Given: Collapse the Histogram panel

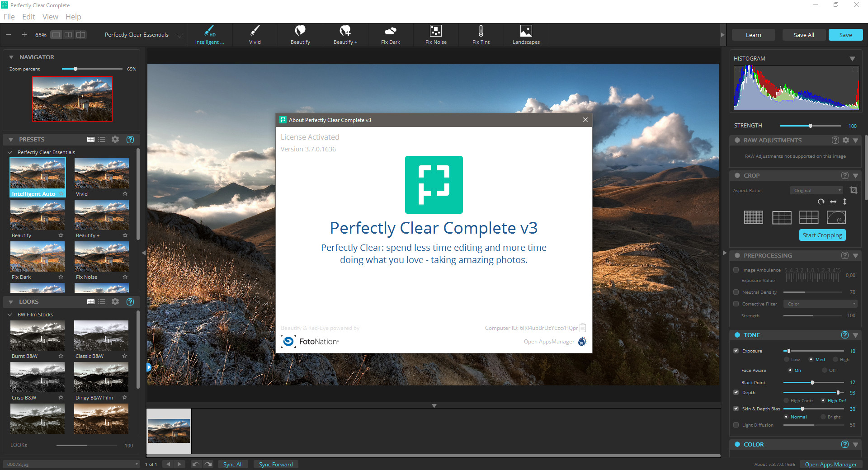Looking at the screenshot, I should (852, 59).
